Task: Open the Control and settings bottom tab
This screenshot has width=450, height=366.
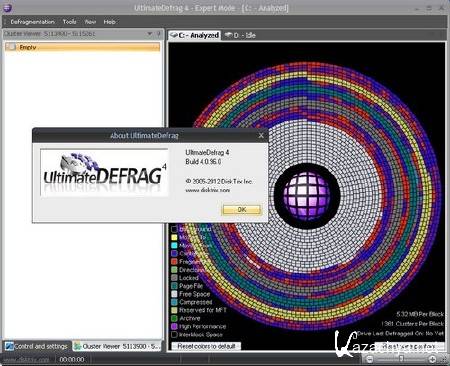Action: (x=37, y=346)
